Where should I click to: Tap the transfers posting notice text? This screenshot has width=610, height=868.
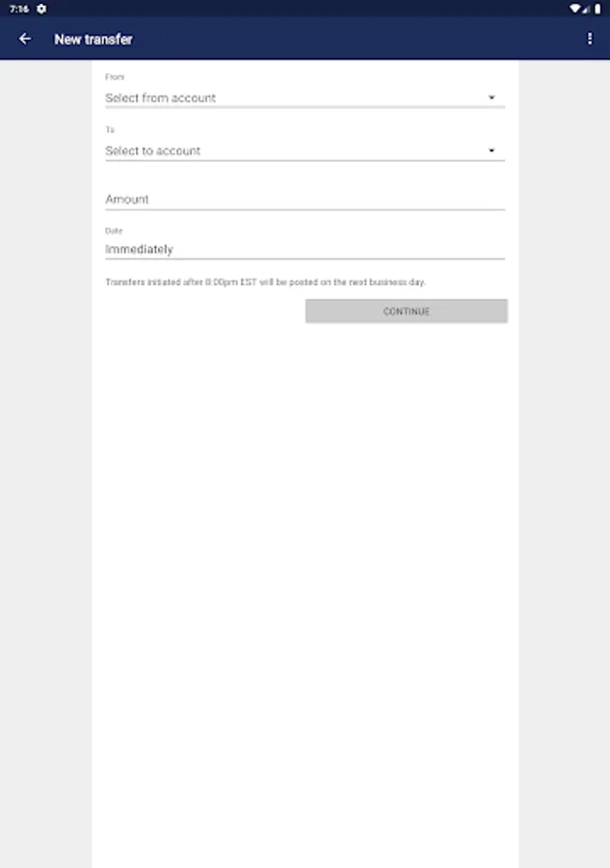(x=265, y=282)
